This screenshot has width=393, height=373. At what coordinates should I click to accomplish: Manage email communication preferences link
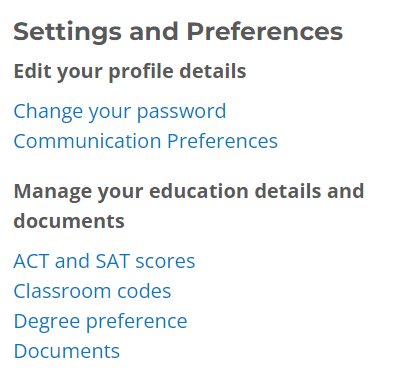point(146,141)
